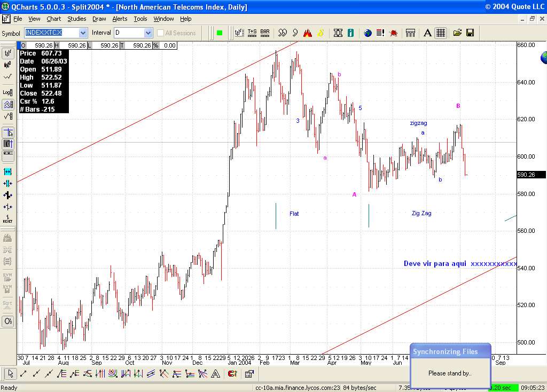Open the Studies menu
Image resolution: width=547 pixels, height=392 pixels.
point(77,19)
